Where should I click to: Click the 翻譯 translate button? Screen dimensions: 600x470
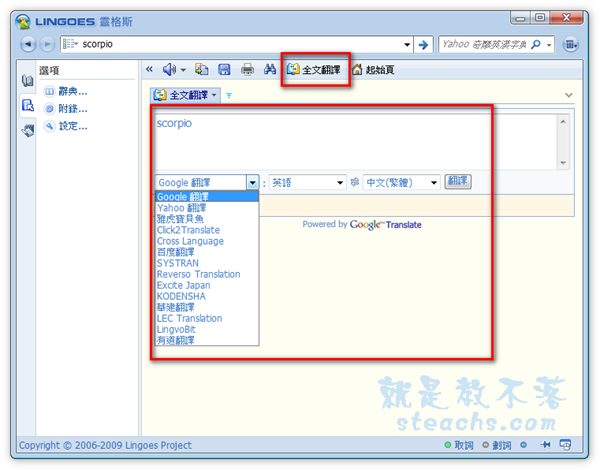(x=458, y=181)
